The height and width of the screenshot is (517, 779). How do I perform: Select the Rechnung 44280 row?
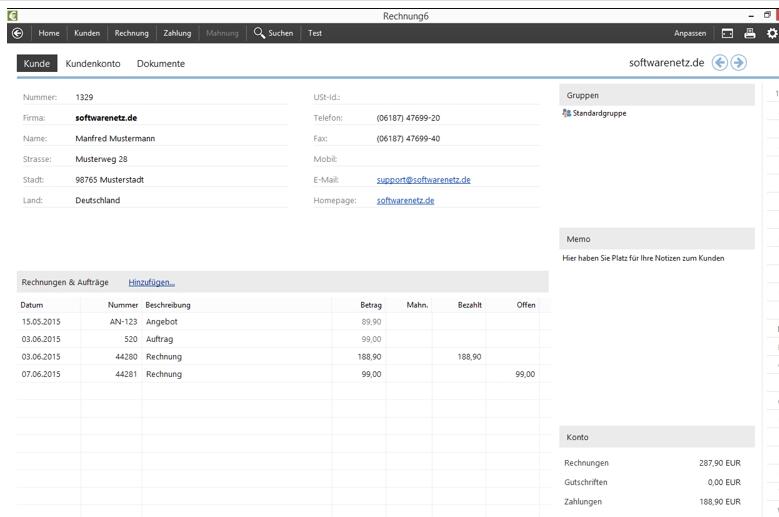click(x=283, y=357)
